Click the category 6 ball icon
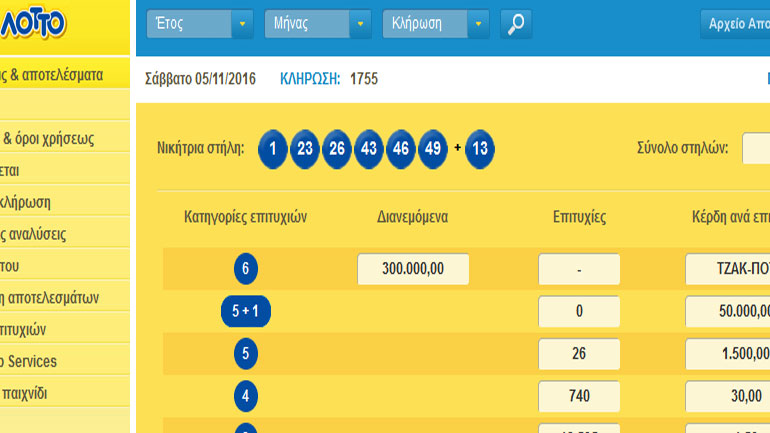This screenshot has width=770, height=433. (x=246, y=269)
